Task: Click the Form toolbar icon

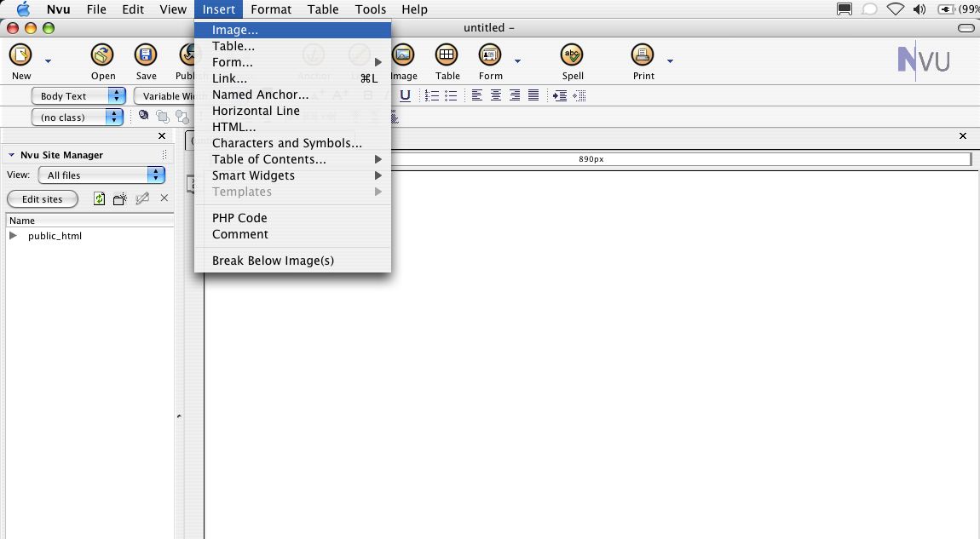Action: 490,56
